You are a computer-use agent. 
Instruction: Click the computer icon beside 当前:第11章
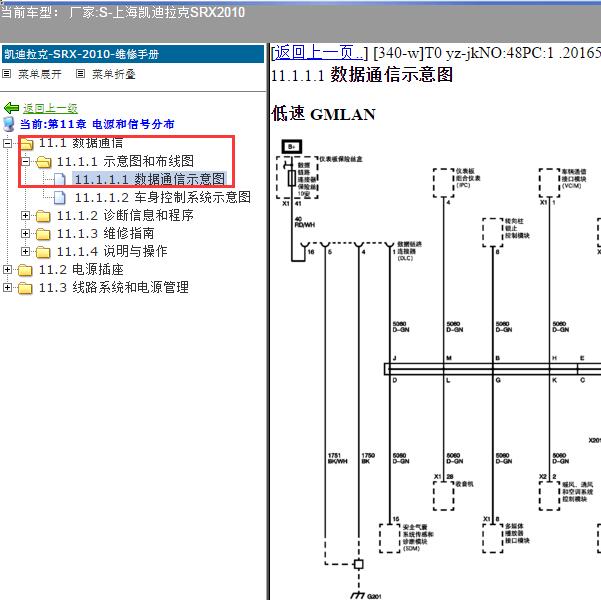click(8, 124)
